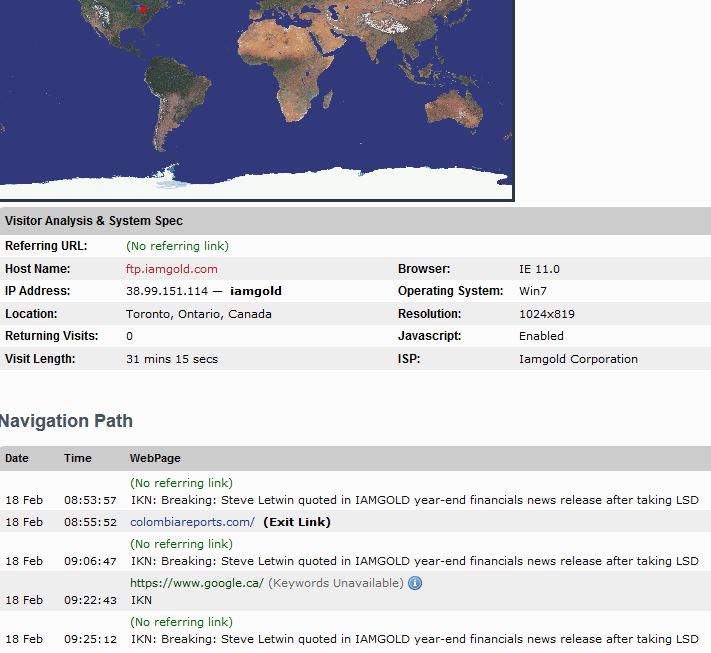Viewport: 711px width, 653px height.
Task: Follow the colombiareports.com exit link
Action: pos(192,522)
